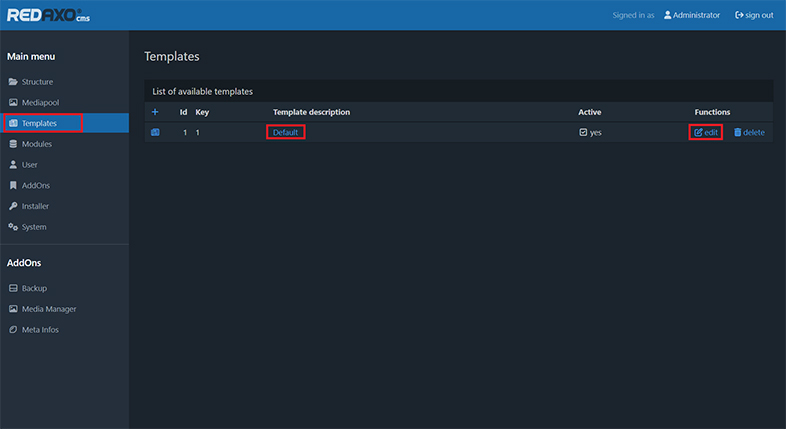The image size is (786, 429).
Task: Click sign out
Action: [x=754, y=15]
